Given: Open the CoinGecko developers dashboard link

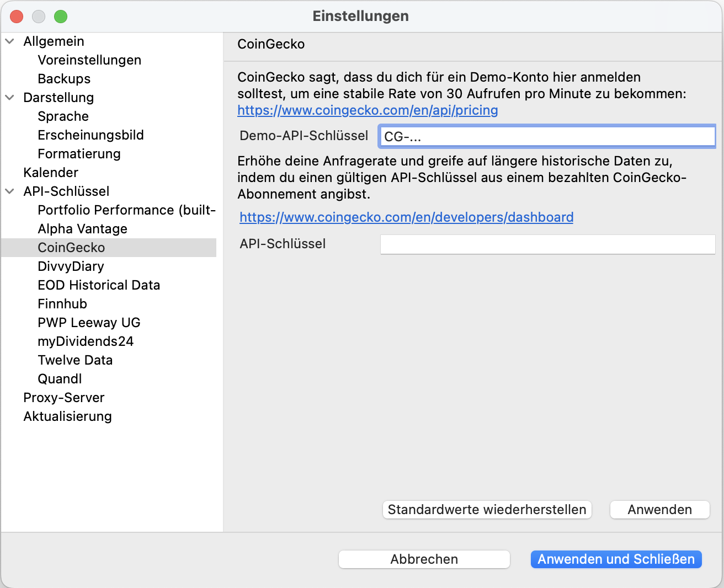Looking at the screenshot, I should click(407, 217).
